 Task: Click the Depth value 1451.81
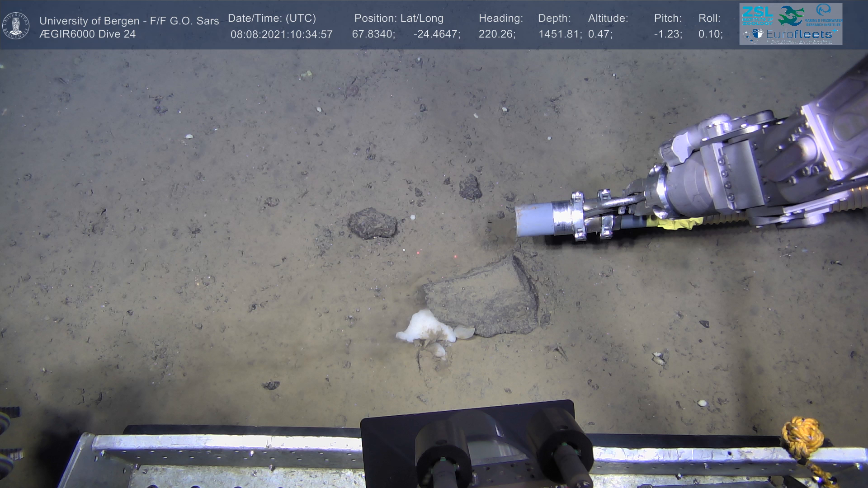click(x=560, y=34)
